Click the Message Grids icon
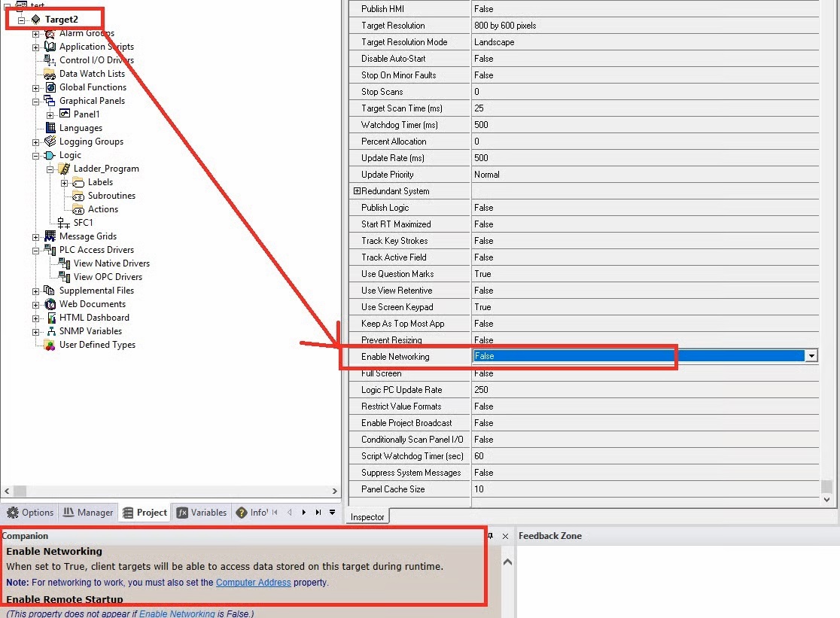The width and height of the screenshot is (840, 618). [x=50, y=236]
